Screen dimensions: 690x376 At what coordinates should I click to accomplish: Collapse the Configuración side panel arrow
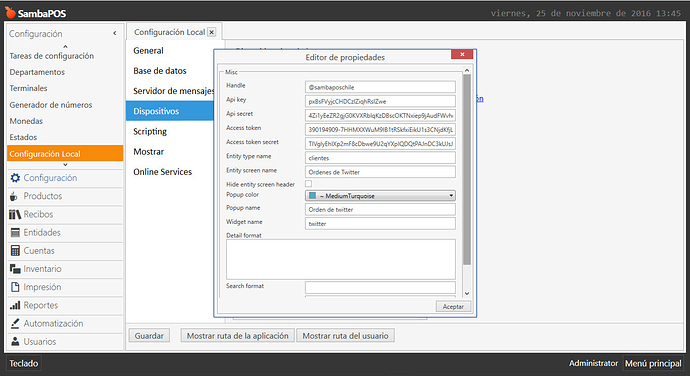(114, 33)
